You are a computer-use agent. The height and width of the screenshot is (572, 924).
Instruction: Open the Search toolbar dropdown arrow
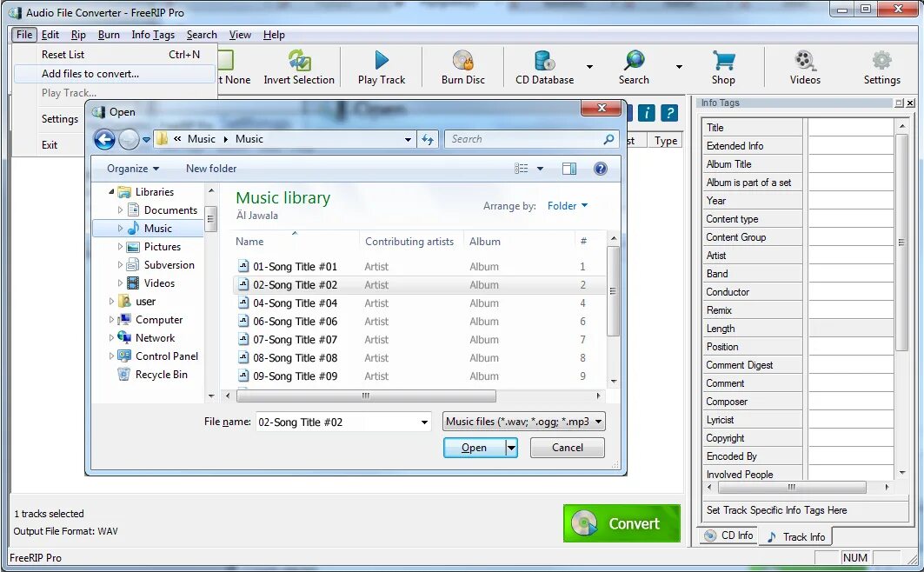click(x=679, y=67)
